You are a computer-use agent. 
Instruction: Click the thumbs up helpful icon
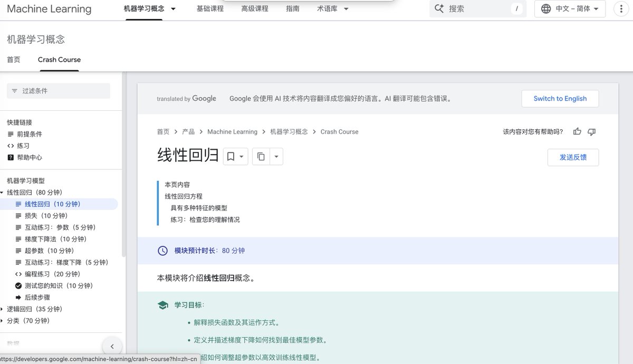pos(577,131)
